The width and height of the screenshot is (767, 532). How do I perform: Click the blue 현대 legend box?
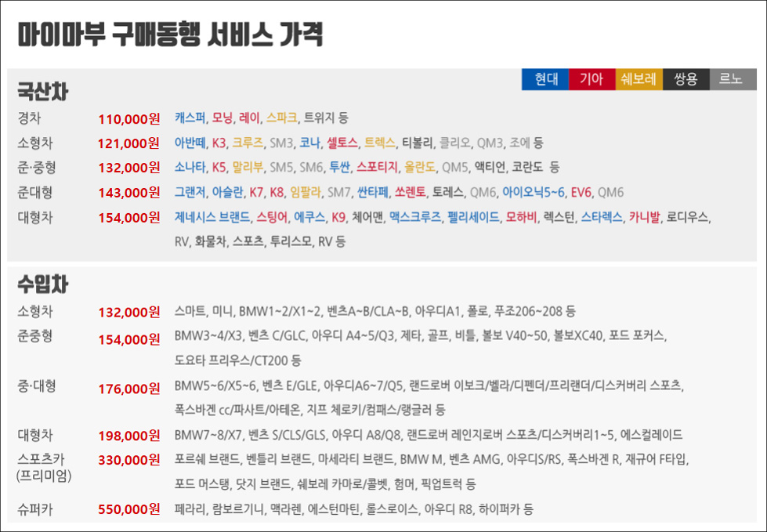tap(545, 79)
